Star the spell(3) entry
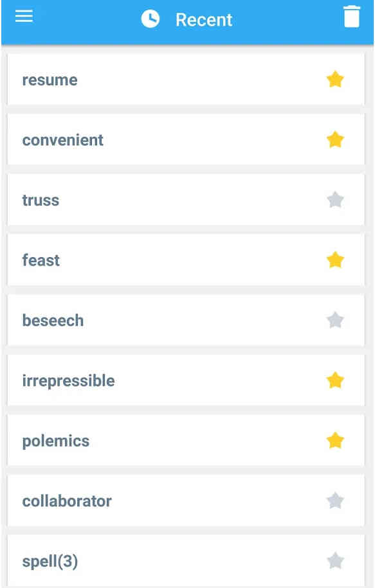Viewport: 375px width, 588px height. click(x=335, y=561)
